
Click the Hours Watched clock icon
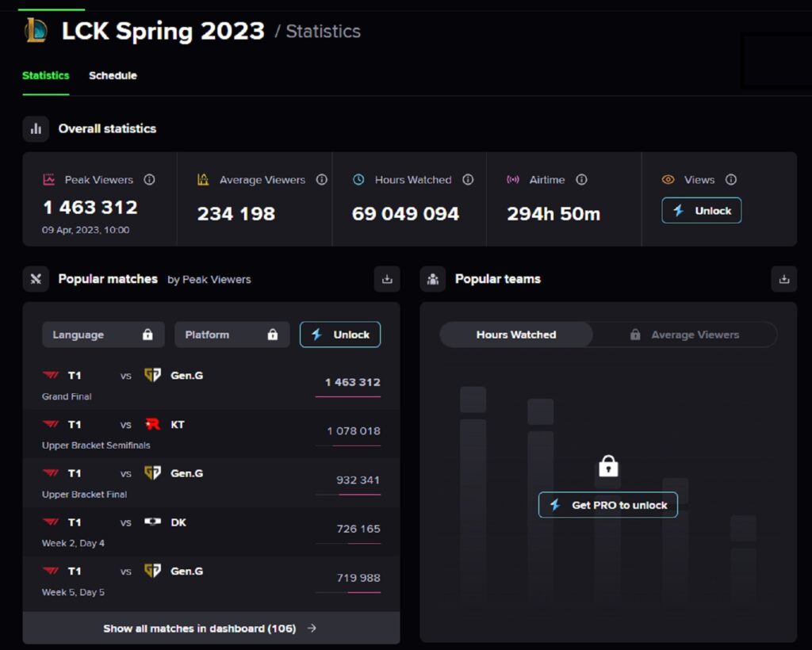(358, 180)
